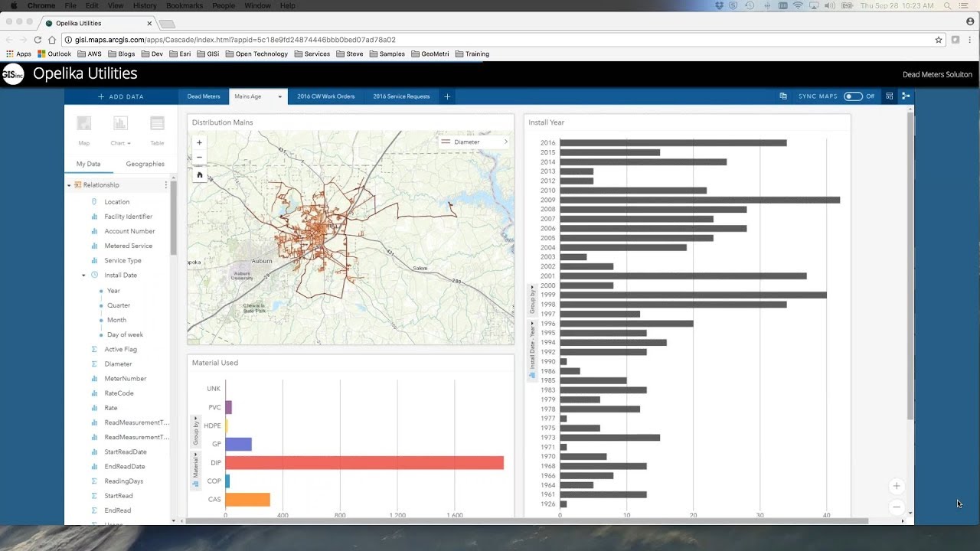Click basemap icon left of Sync Maps
The height and width of the screenshot is (551, 980).
point(783,96)
